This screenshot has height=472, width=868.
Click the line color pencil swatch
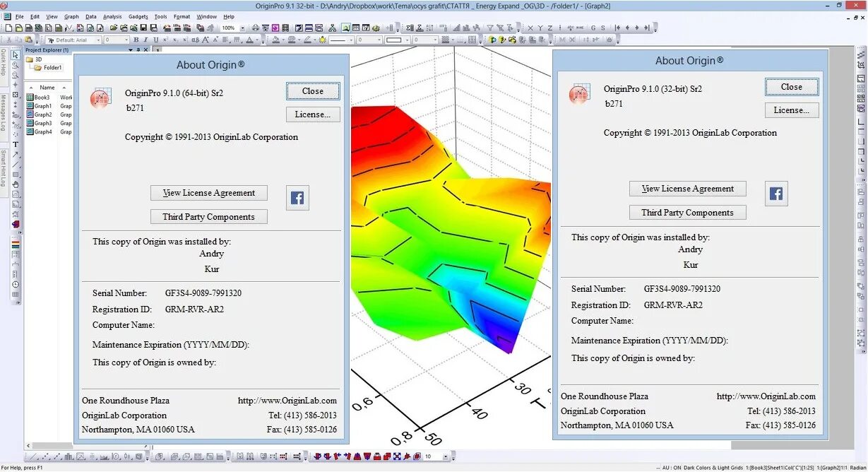point(307,40)
